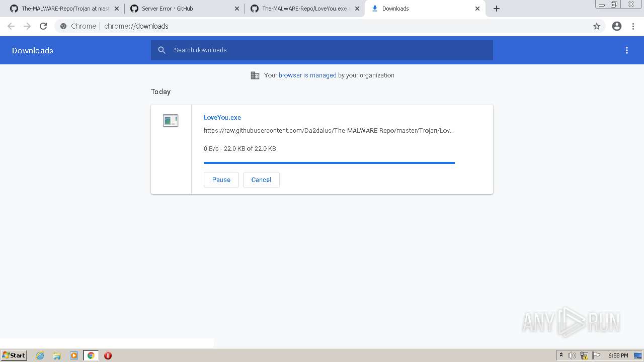644x362 pixels.
Task: Click the Chrome site info icon
Action: (x=63, y=26)
